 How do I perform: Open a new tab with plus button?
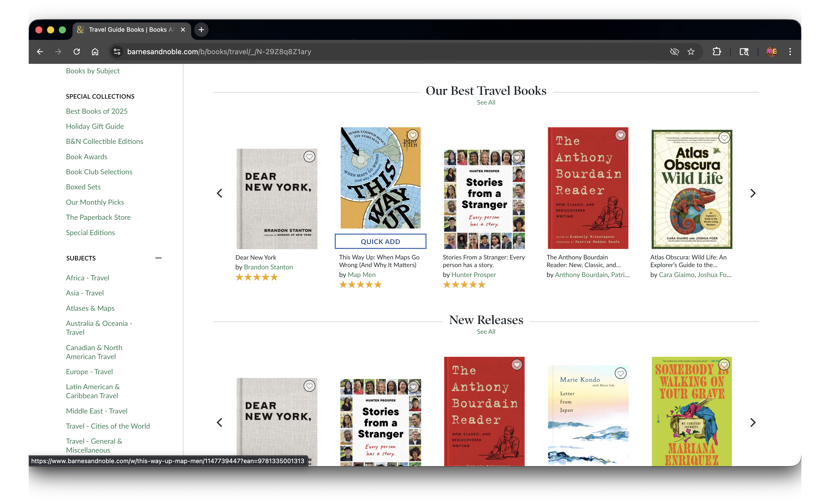201,30
